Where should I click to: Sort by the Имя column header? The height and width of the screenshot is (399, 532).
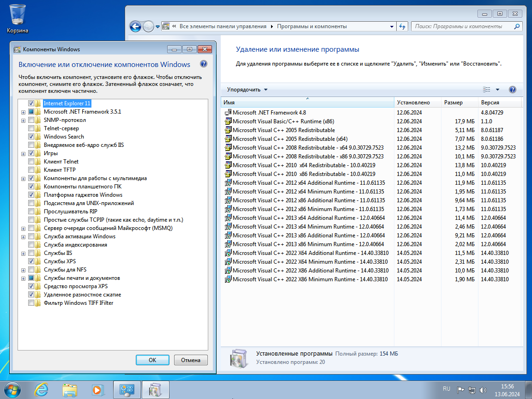coord(308,103)
